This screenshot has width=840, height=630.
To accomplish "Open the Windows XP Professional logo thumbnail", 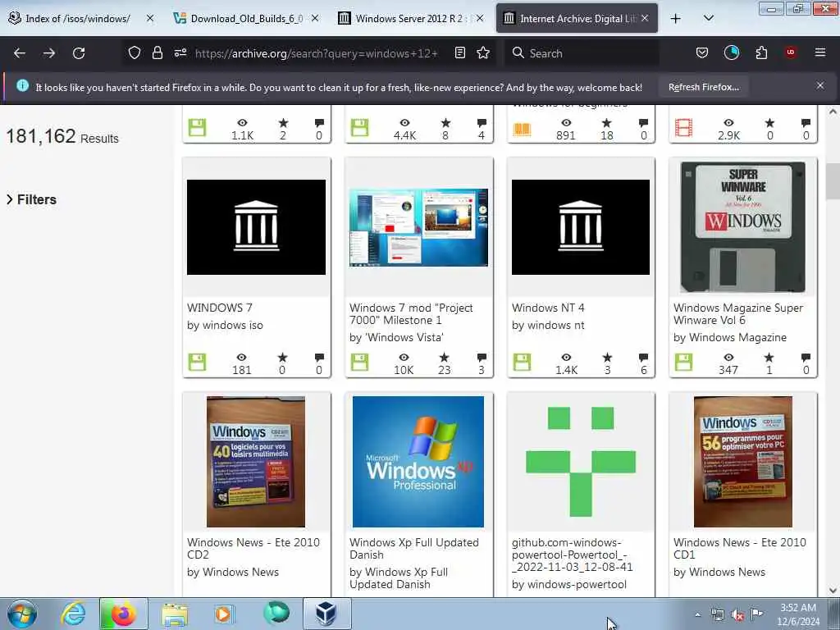I will (418, 462).
